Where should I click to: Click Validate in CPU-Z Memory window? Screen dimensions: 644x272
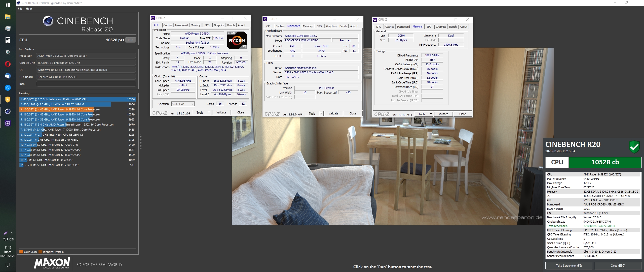443,114
